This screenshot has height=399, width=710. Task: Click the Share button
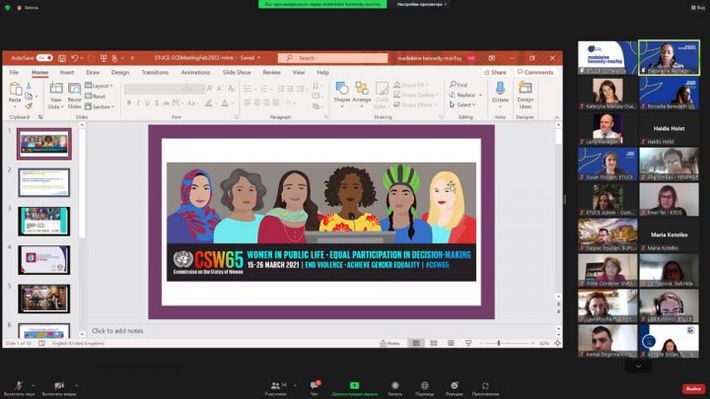[495, 72]
